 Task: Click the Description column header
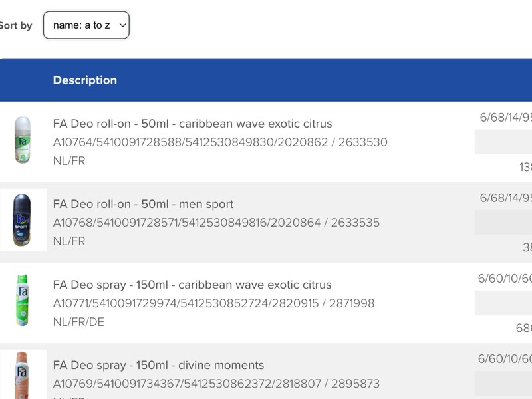click(84, 80)
